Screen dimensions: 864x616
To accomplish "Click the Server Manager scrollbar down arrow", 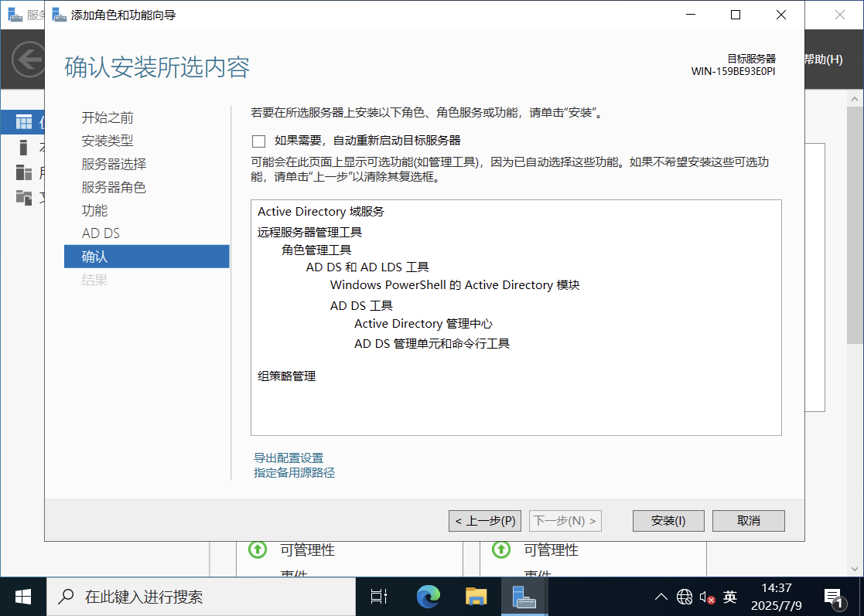I will (855, 569).
